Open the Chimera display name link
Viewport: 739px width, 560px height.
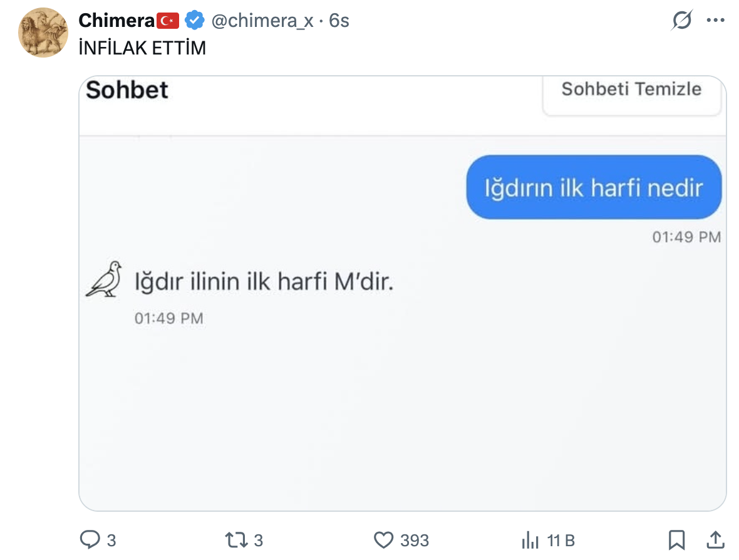(x=116, y=21)
